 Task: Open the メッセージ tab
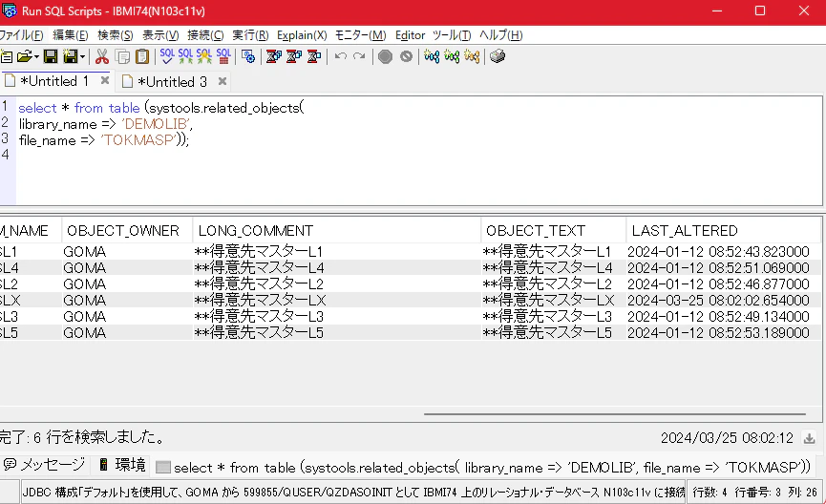[x=44, y=465]
